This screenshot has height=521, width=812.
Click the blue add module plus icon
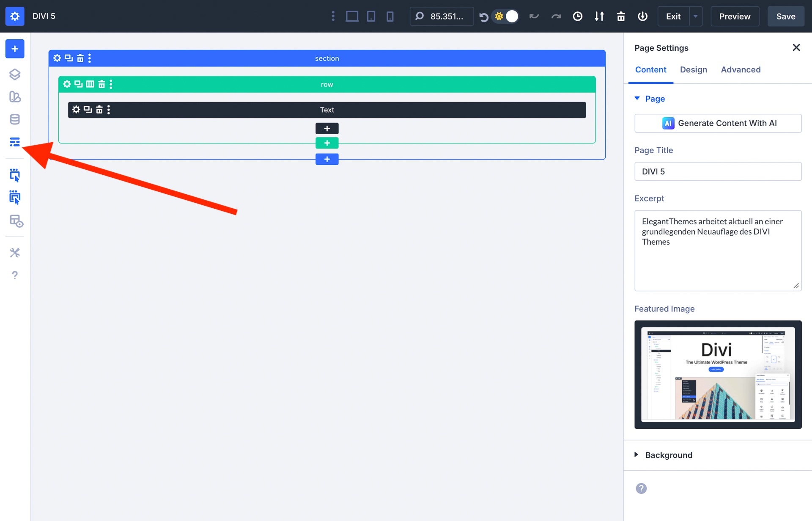[15, 49]
